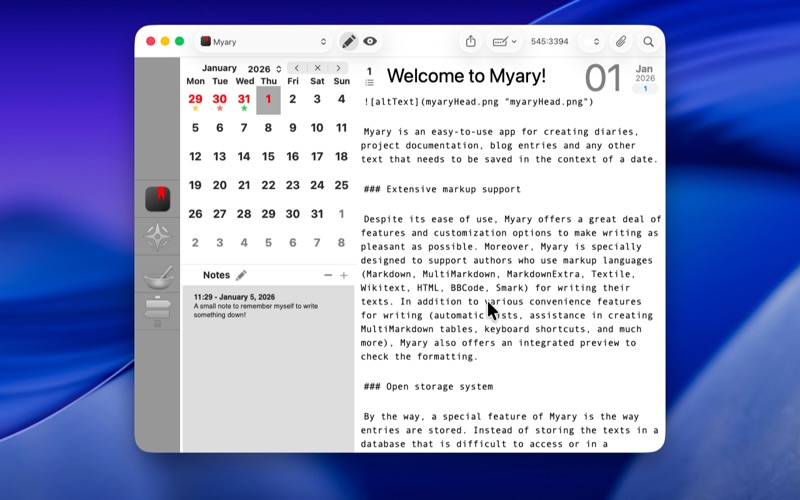Click the paperclip attachment icon

(620, 41)
